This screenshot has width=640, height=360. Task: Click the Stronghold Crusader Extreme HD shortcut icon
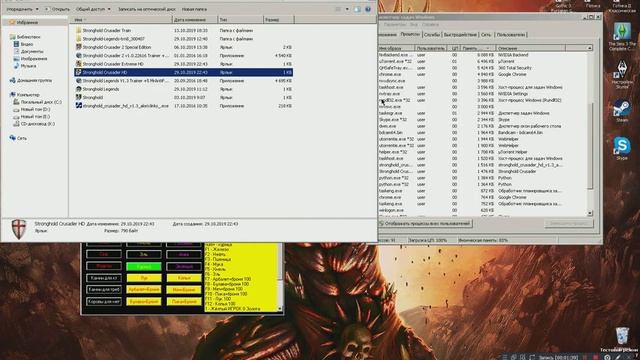[78, 64]
